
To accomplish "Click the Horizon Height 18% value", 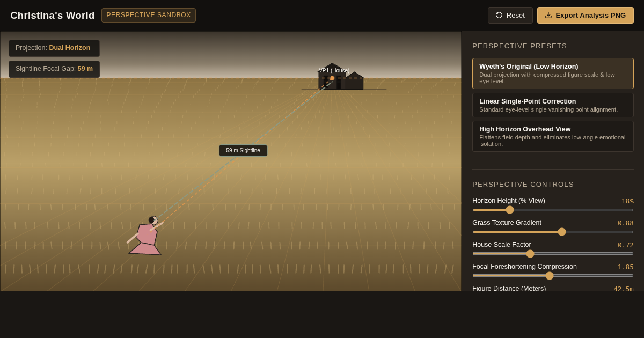I will [627, 201].
